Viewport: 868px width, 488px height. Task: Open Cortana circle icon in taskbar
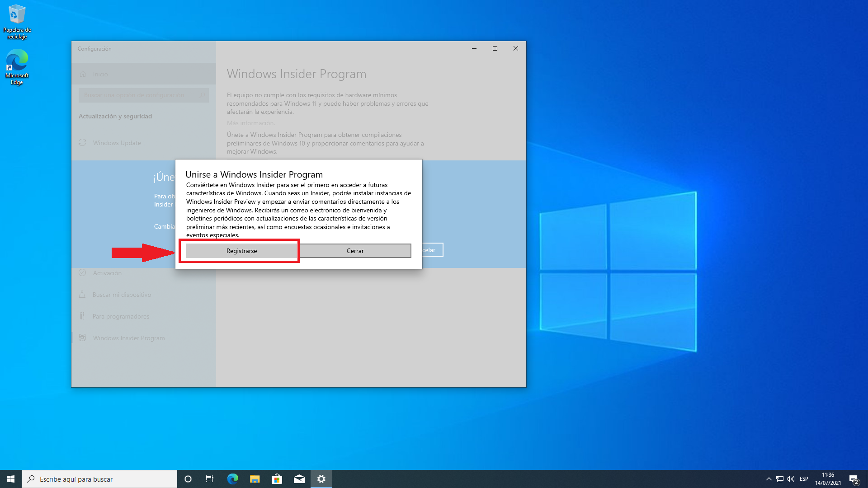(188, 479)
